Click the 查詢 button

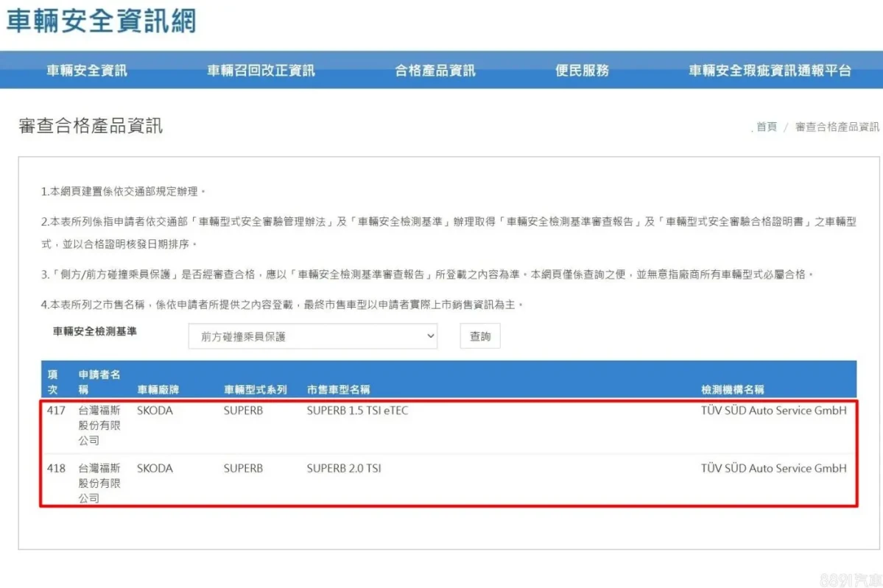(479, 336)
